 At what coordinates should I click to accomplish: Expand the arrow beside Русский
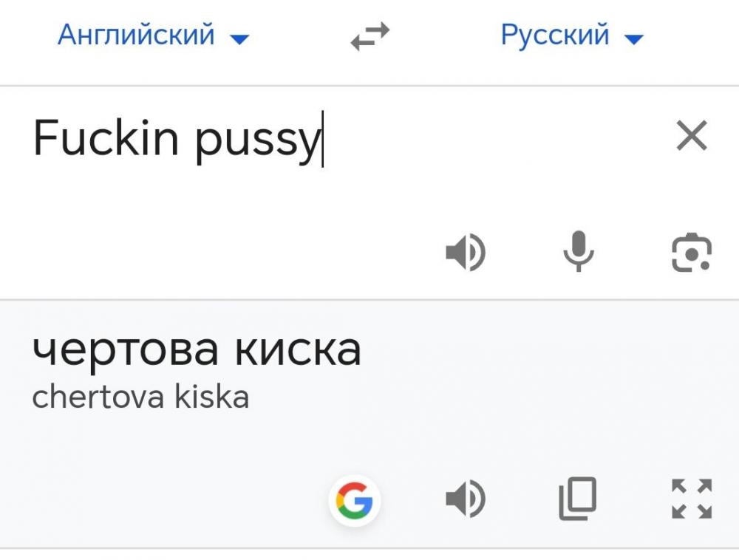[634, 39]
